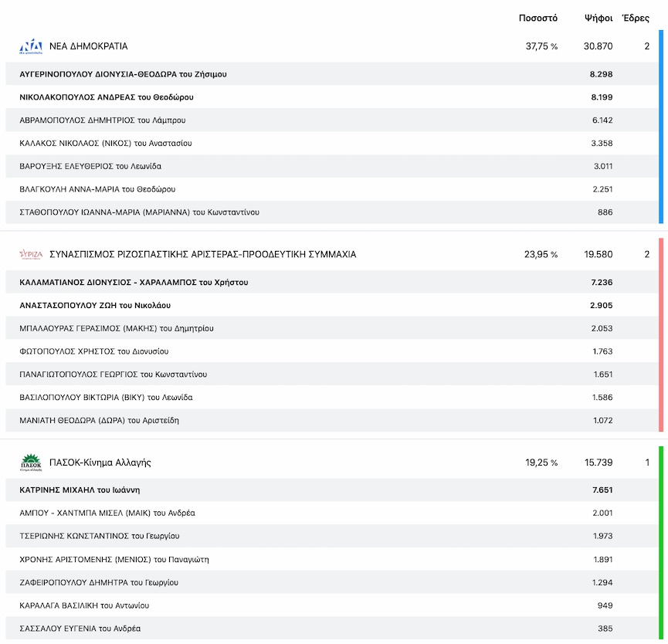The image size is (668, 644).
Task: Select candidate ΜΑΝΙΑΤΗ ΘΕΟΔΩΡΑ row
Action: tap(332, 420)
